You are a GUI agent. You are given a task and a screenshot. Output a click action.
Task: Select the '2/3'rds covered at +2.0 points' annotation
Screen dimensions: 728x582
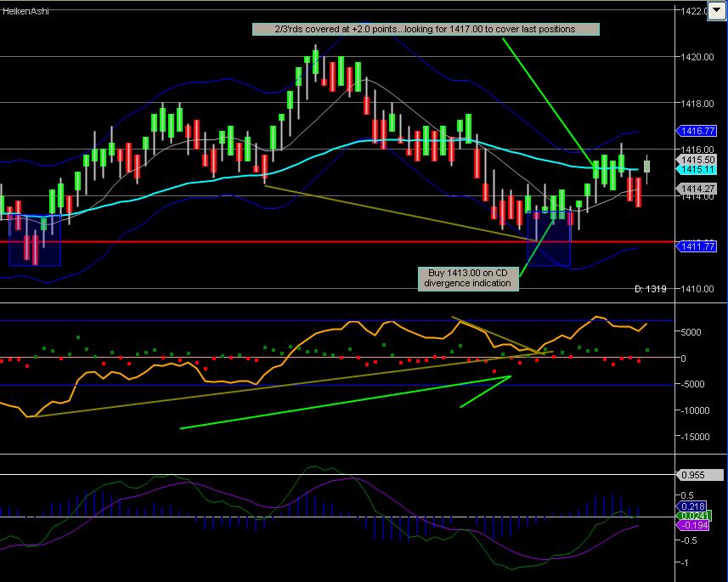[x=426, y=29]
